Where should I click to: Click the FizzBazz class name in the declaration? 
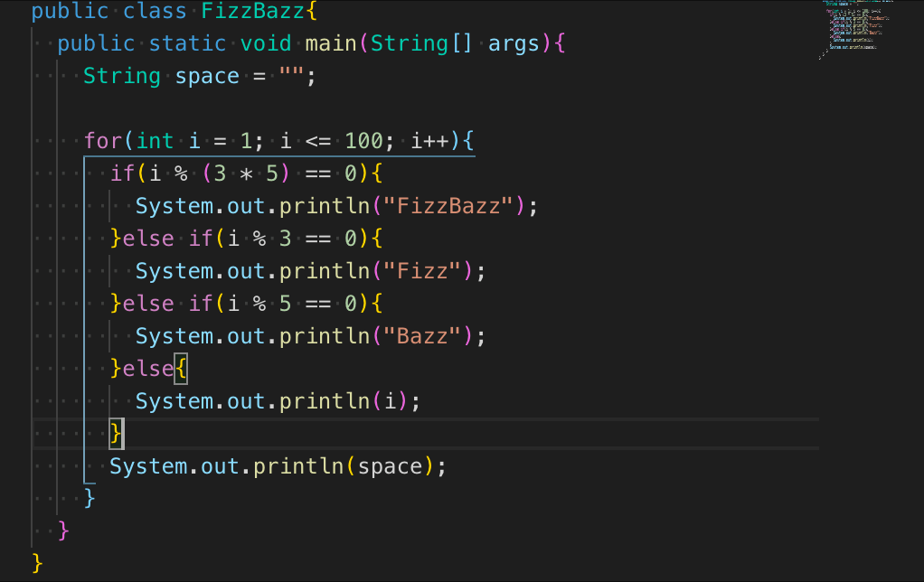(253, 11)
